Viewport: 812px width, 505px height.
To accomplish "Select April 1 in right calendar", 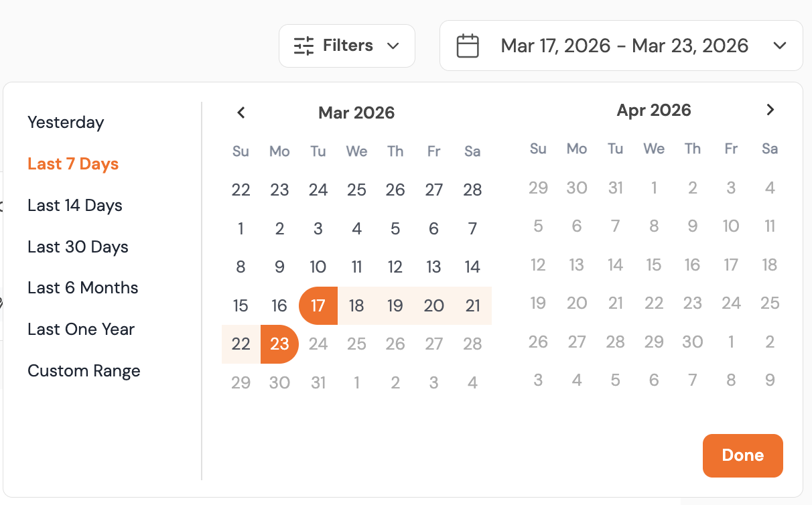I will [654, 188].
